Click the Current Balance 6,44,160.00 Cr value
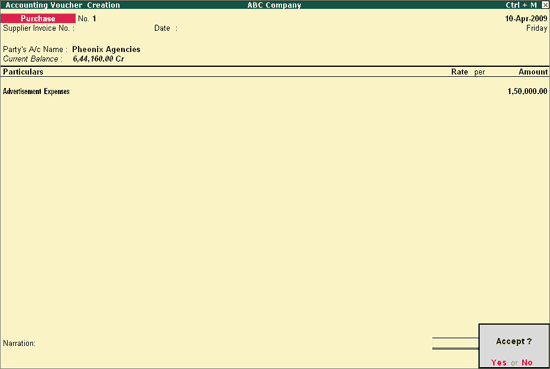550x369 pixels. point(98,59)
